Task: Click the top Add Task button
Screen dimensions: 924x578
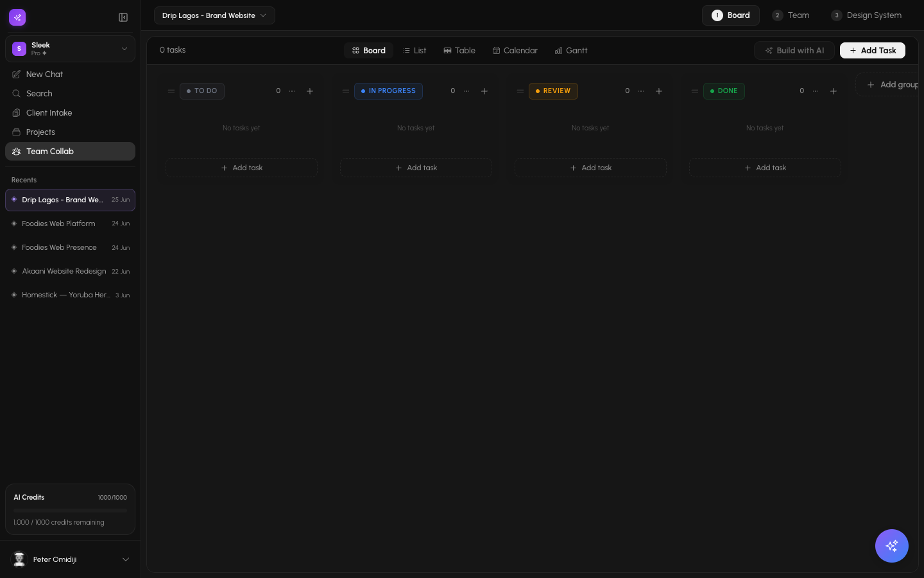Action: (x=873, y=51)
